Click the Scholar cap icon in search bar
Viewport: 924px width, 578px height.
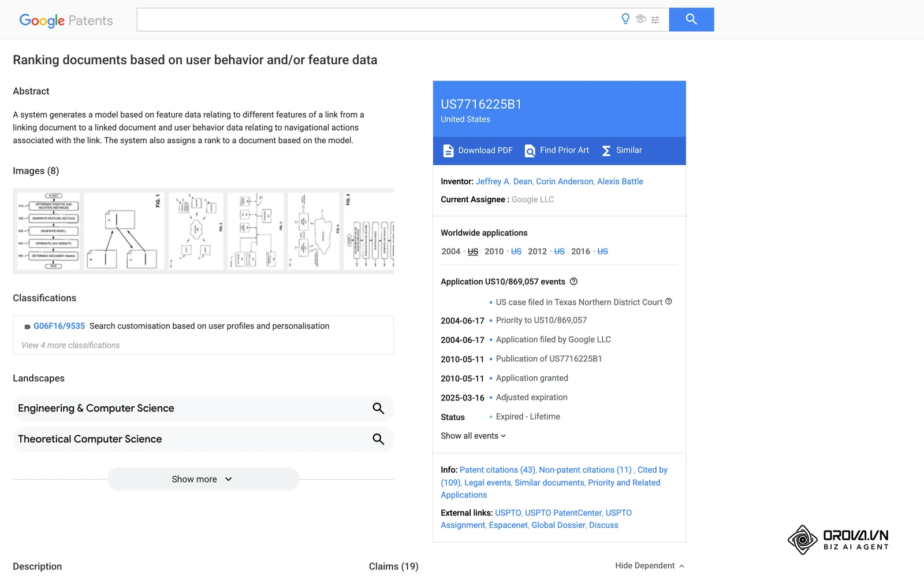click(640, 19)
